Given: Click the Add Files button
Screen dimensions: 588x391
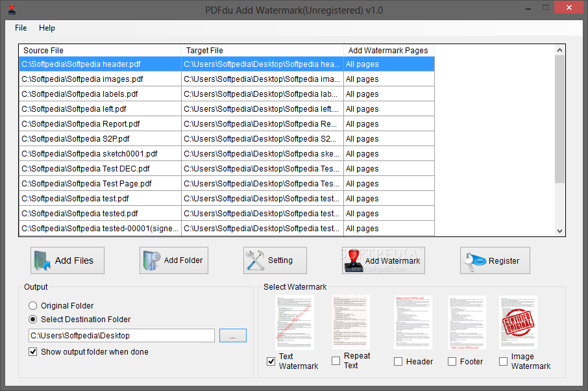Looking at the screenshot, I should click(67, 260).
